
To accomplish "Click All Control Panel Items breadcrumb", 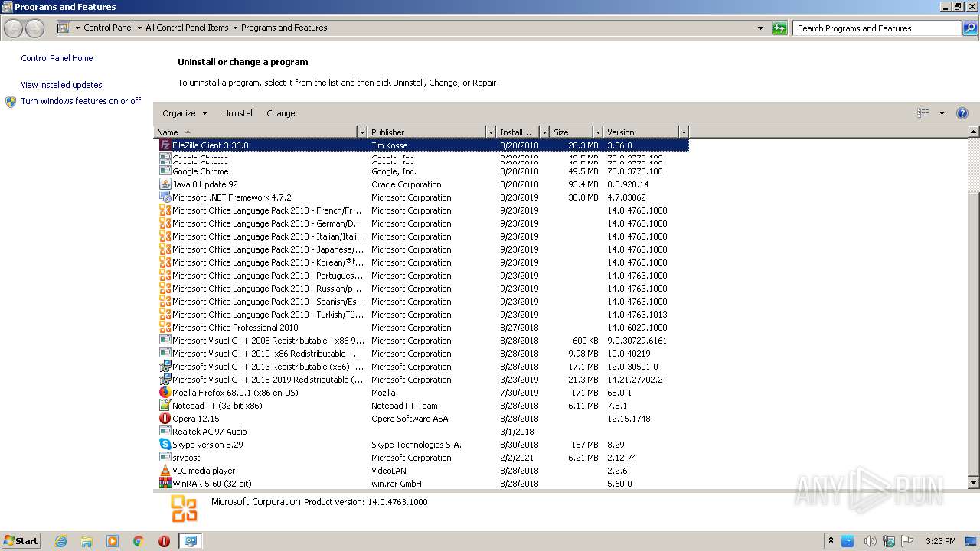I will [x=187, y=28].
